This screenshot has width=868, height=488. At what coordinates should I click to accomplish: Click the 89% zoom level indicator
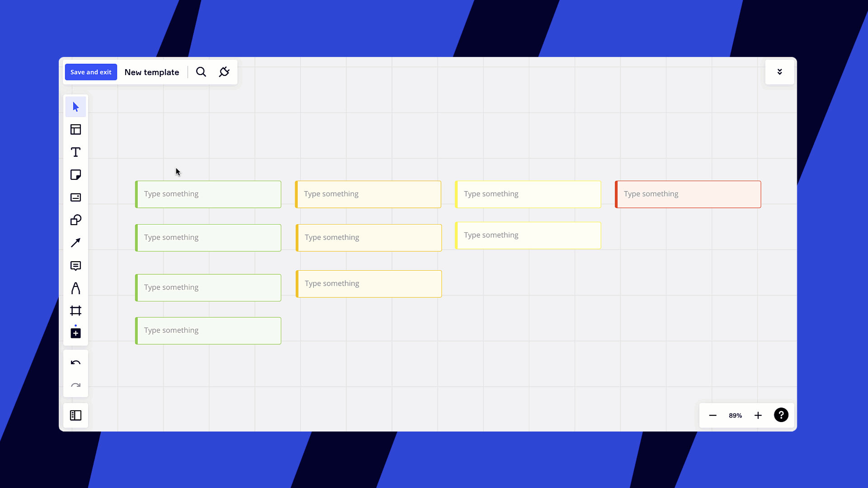pyautogui.click(x=735, y=415)
